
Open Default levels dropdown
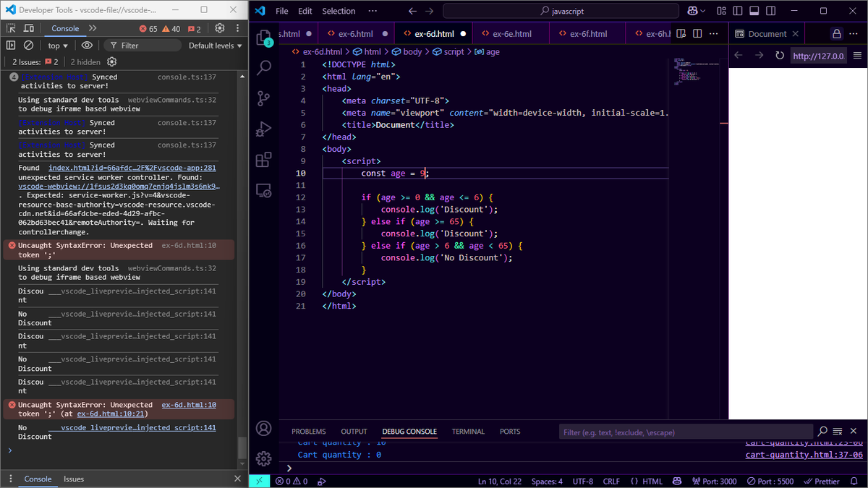(x=216, y=46)
